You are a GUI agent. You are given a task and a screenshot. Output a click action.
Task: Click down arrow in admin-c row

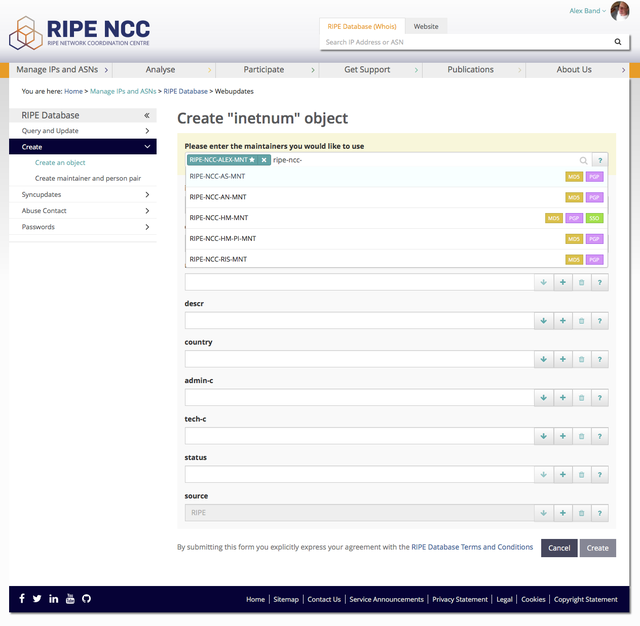tap(544, 397)
